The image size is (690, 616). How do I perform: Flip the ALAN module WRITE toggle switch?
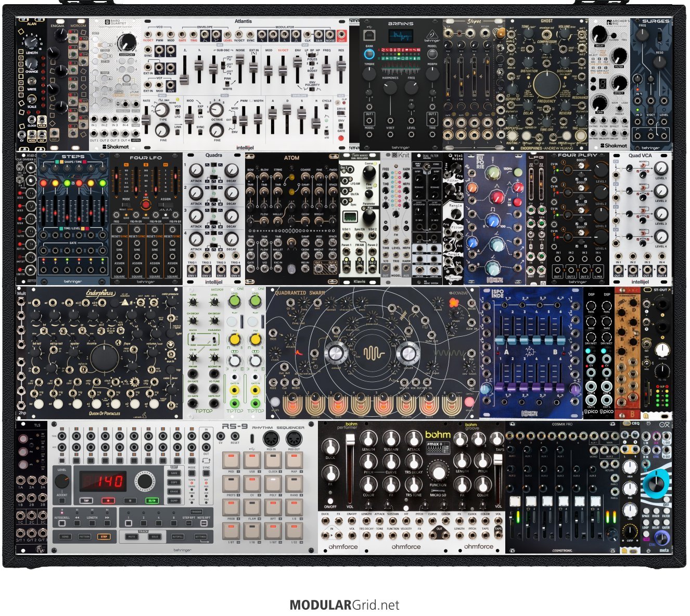(x=32, y=82)
